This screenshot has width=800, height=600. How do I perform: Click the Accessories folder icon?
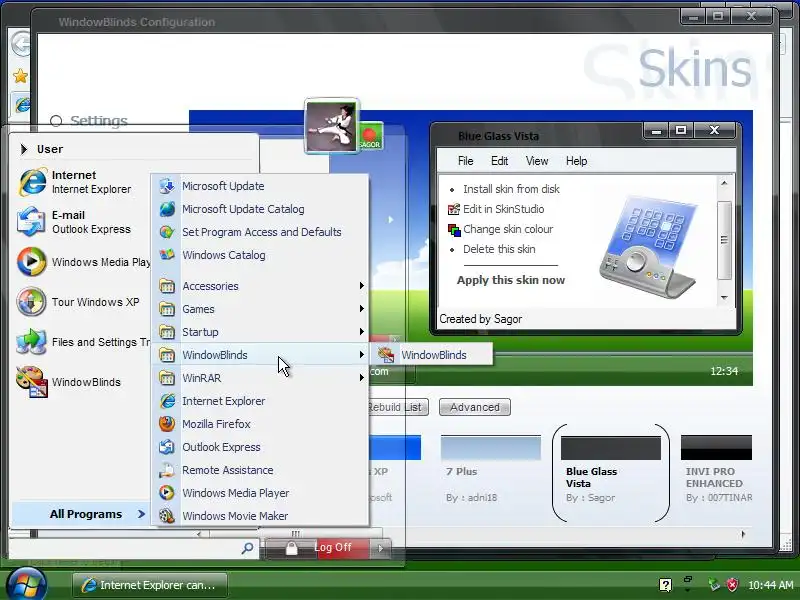167,286
